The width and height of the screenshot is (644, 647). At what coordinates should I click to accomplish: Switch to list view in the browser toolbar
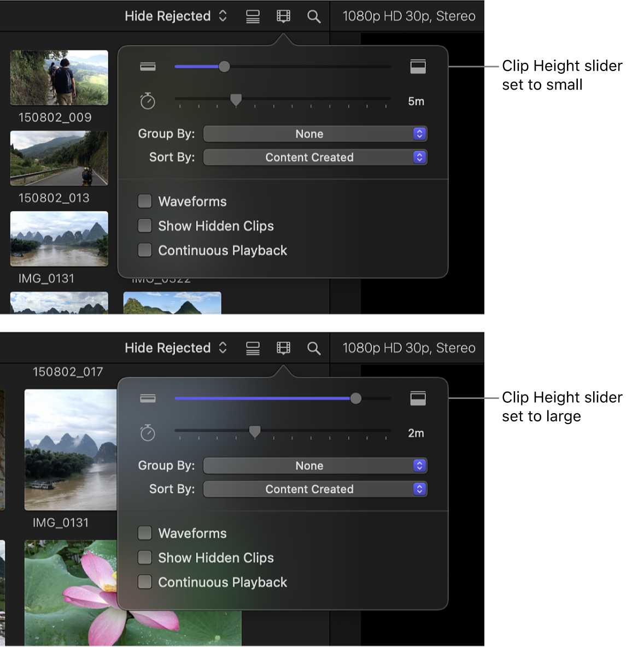[x=252, y=16]
